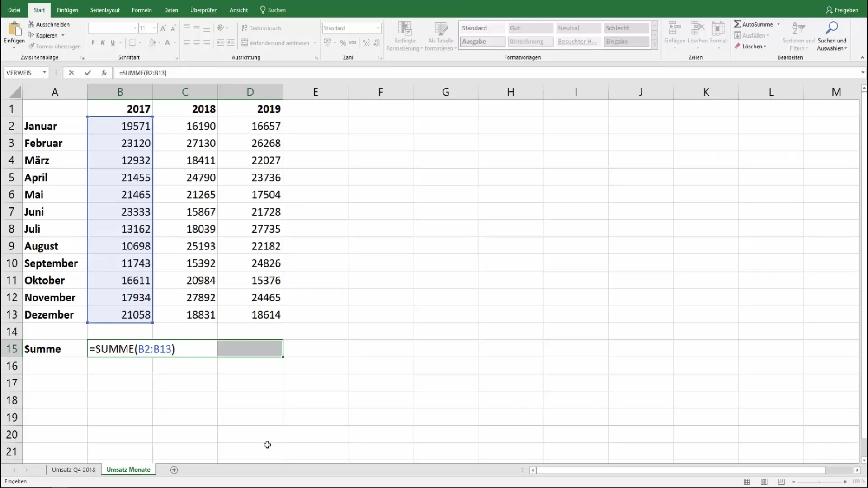Viewport: 868px width, 488px height.
Task: Click the Einfügen paste icon
Action: [14, 29]
